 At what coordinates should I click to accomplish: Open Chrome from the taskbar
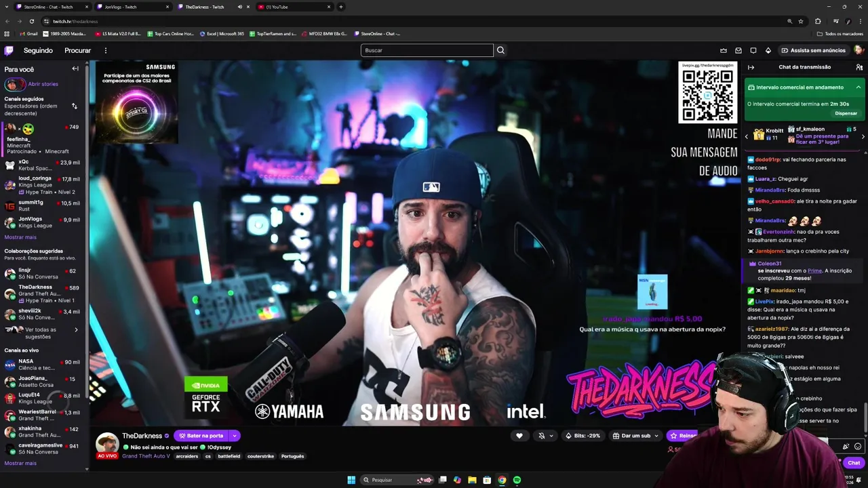502,480
